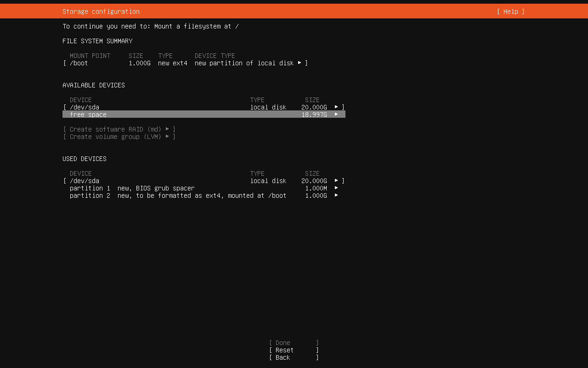Screen dimensions: 588x368
Task: Expand arrow on /boot filesystem summary row
Action: coord(300,63)
